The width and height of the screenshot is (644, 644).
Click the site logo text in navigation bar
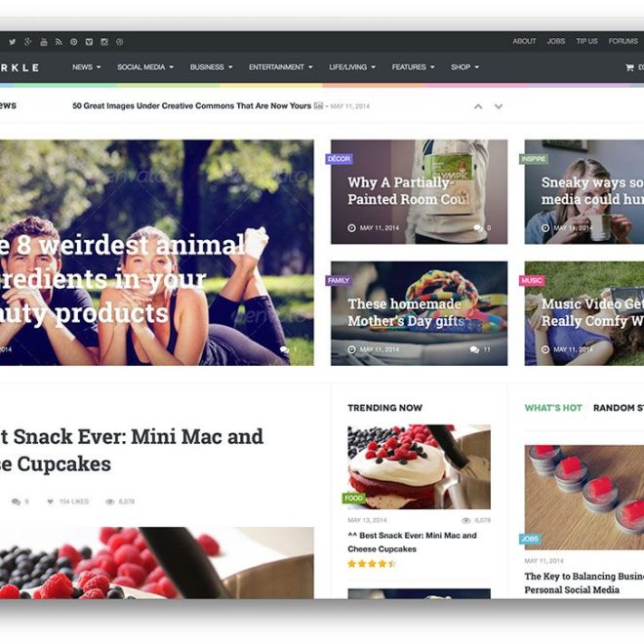click(20, 67)
